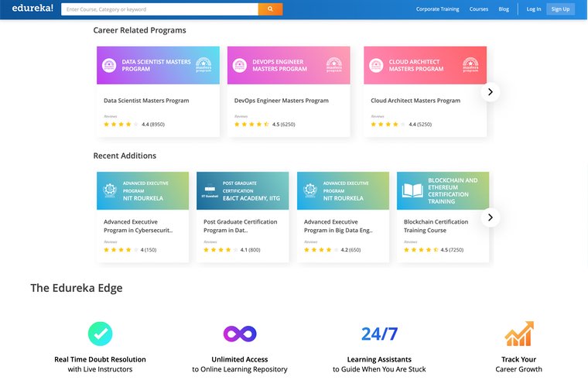Click the open book icon on Blockchain banner

pyautogui.click(x=412, y=190)
